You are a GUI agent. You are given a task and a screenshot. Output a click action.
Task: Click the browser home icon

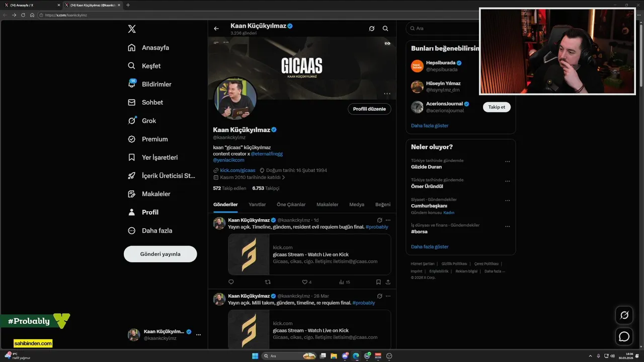(x=32, y=15)
